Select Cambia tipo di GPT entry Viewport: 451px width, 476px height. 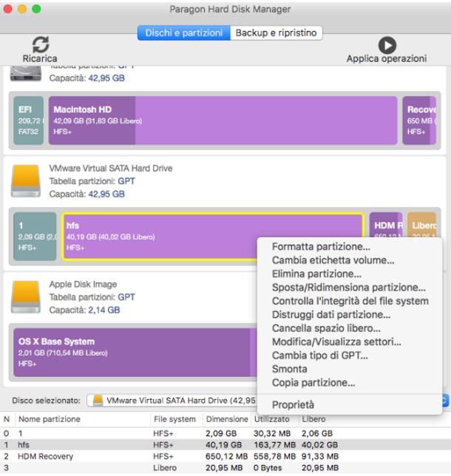(x=320, y=356)
